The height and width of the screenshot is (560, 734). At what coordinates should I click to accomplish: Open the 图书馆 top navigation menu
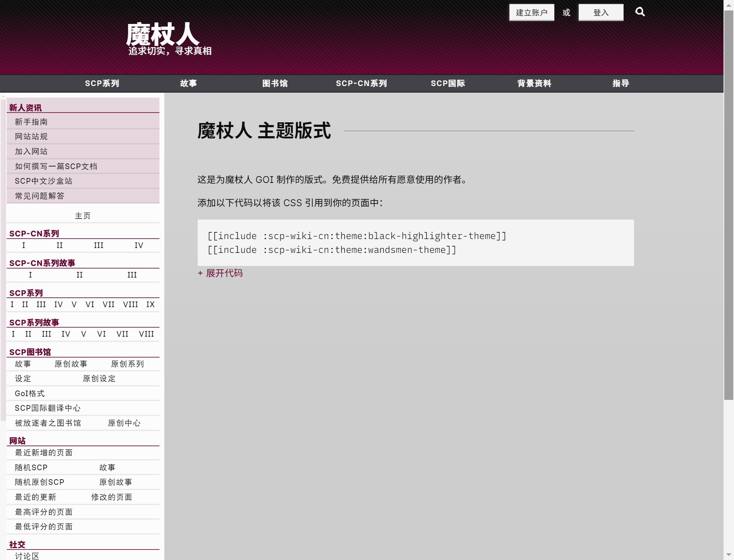275,83
